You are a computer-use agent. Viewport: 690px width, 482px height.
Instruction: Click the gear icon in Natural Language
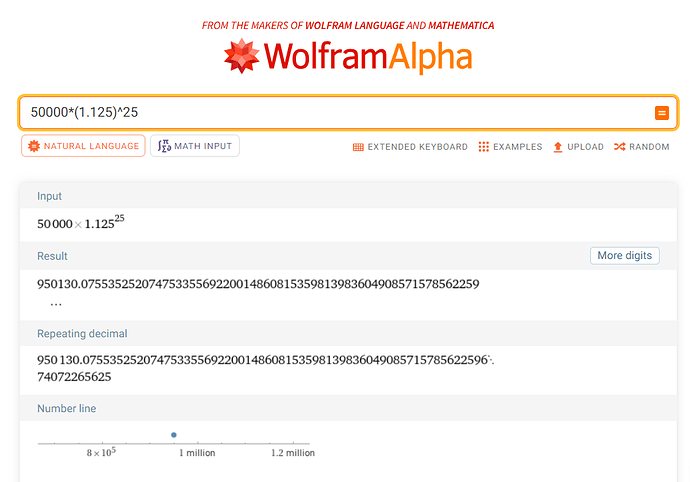tap(34, 146)
